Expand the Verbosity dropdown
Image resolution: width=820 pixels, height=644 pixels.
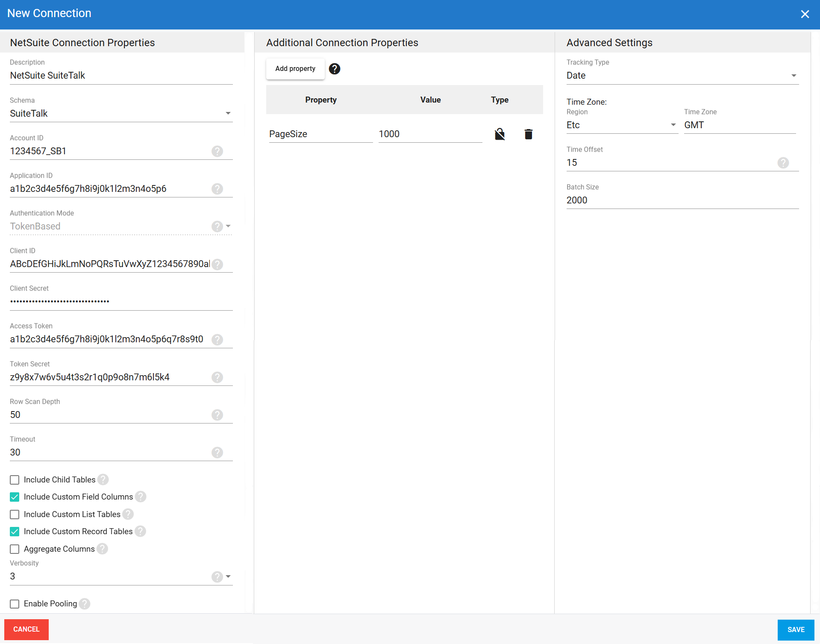tap(228, 576)
